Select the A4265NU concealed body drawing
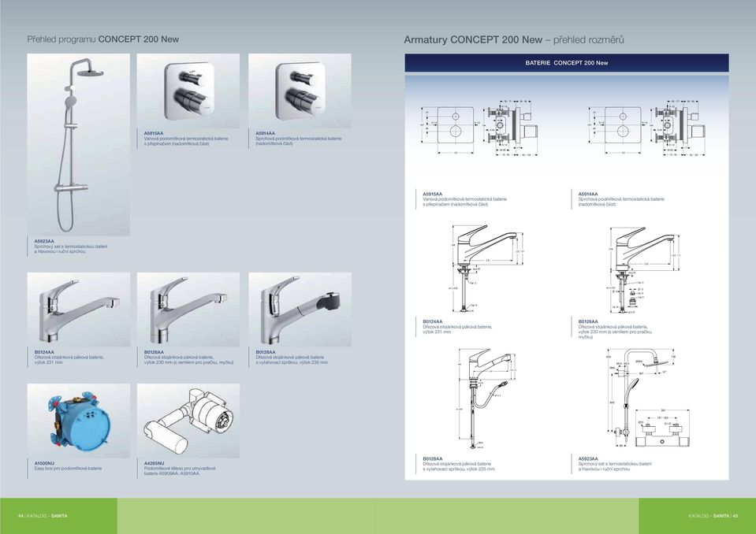 [x=188, y=421]
